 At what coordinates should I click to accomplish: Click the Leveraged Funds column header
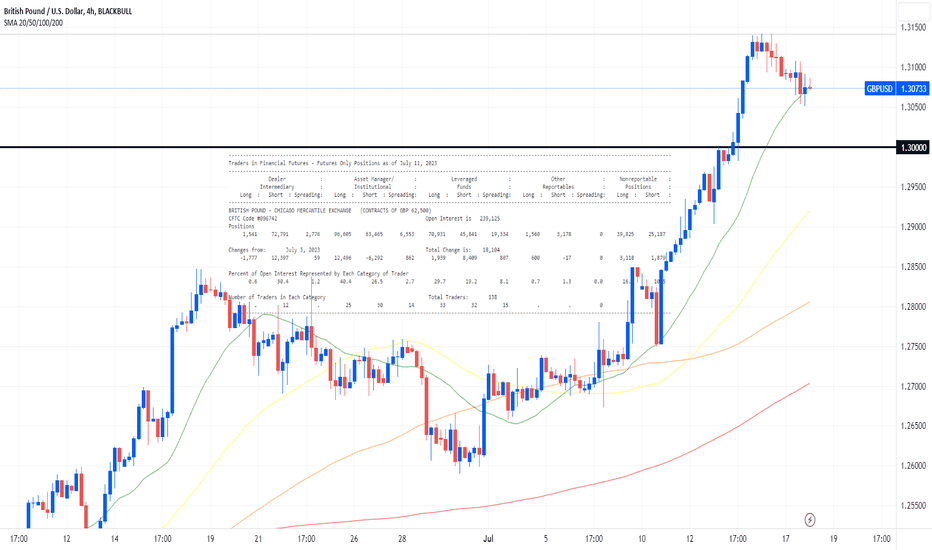[464, 183]
